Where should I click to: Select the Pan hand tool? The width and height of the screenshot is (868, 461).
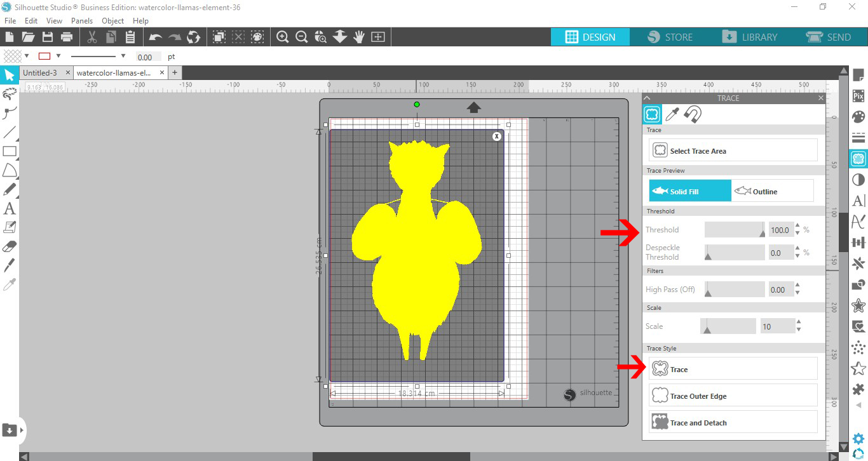click(359, 37)
